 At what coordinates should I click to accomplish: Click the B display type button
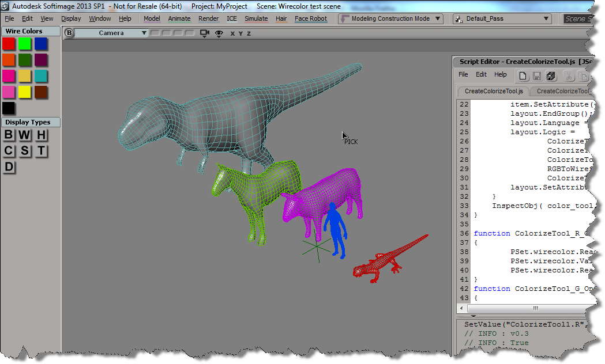[9, 135]
